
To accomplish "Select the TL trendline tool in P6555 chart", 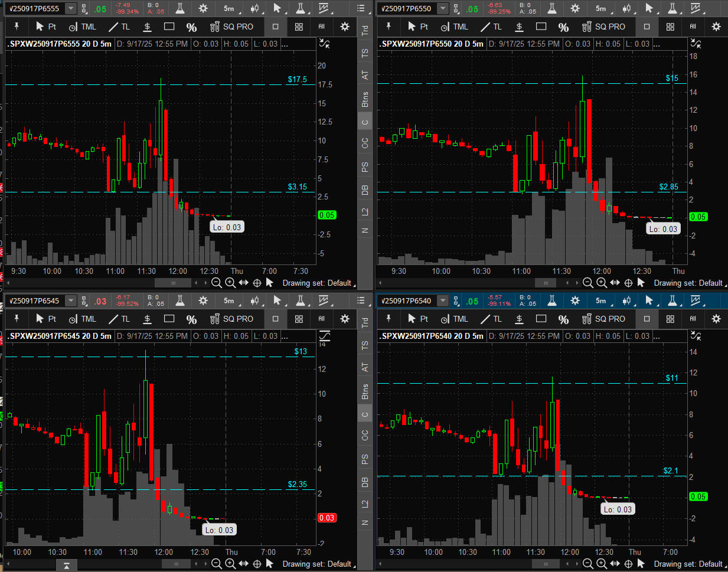I will pyautogui.click(x=119, y=27).
